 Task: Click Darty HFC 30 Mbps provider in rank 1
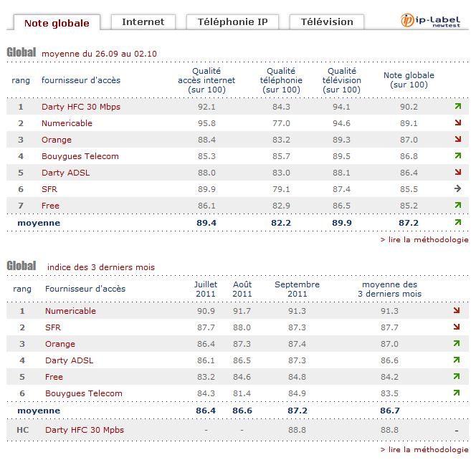point(81,107)
